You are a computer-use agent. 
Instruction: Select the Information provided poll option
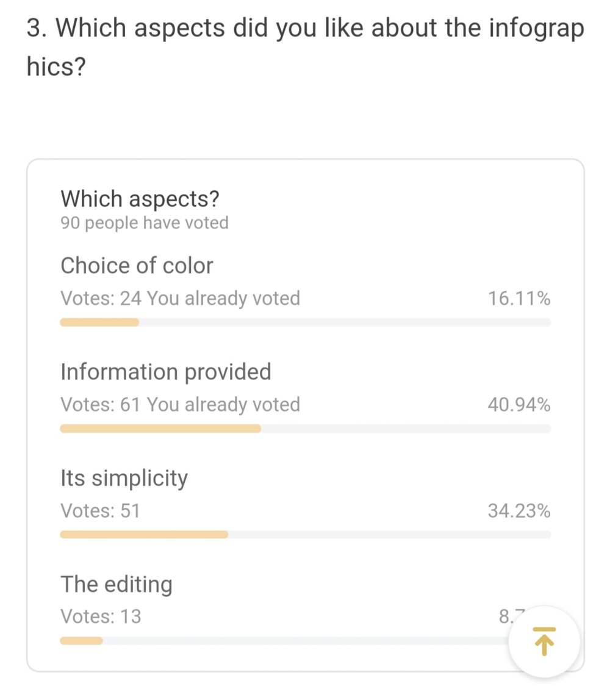click(x=165, y=372)
